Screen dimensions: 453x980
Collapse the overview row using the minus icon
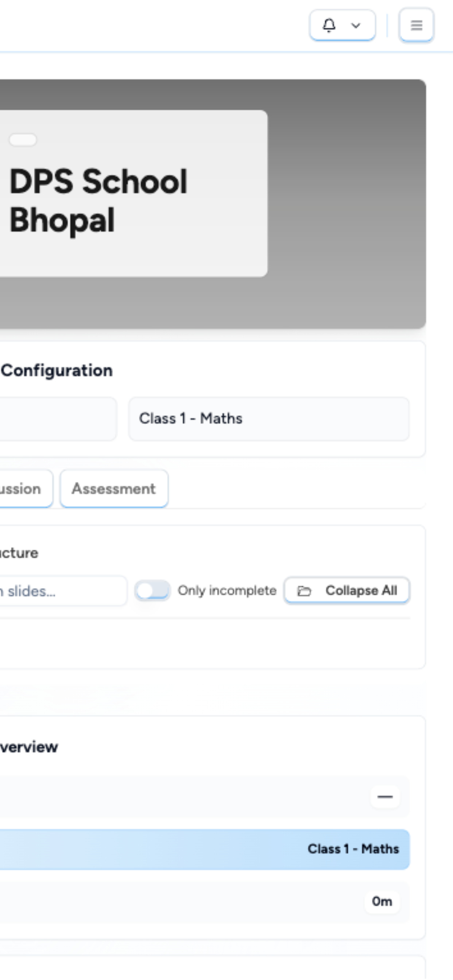385,797
